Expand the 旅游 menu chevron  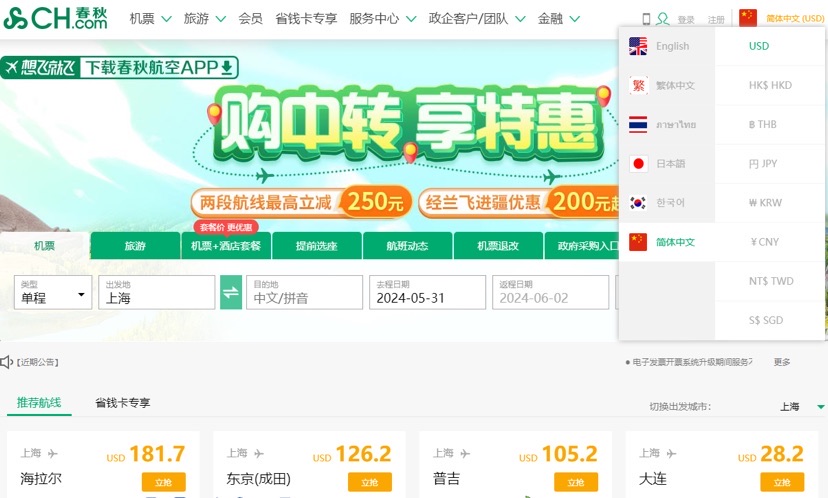221,19
